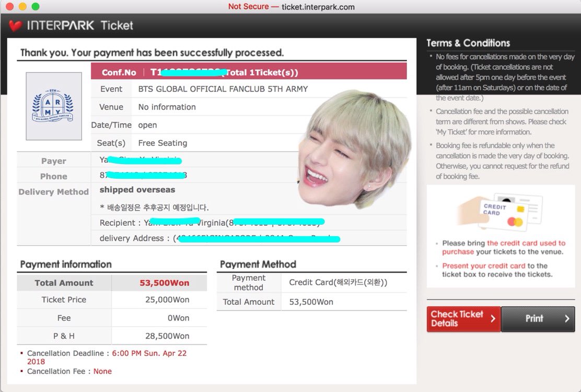Click the red close window button

point(10,6)
